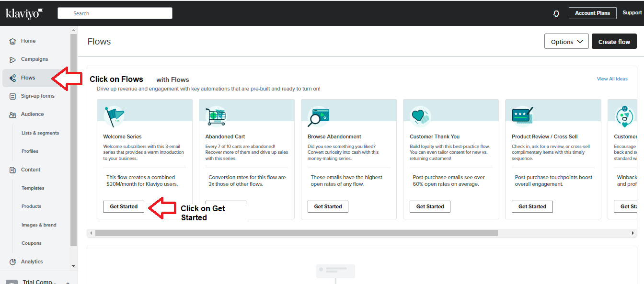The height and width of the screenshot is (284, 644).
Task: Click the Welcome Series flag illustration
Action: click(x=114, y=116)
